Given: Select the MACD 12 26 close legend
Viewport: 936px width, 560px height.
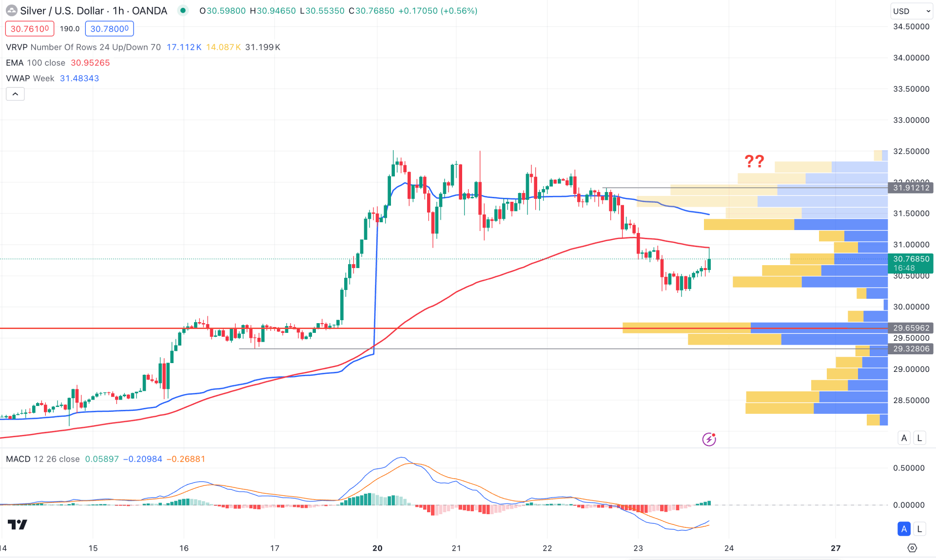Looking at the screenshot, I should 43,459.
